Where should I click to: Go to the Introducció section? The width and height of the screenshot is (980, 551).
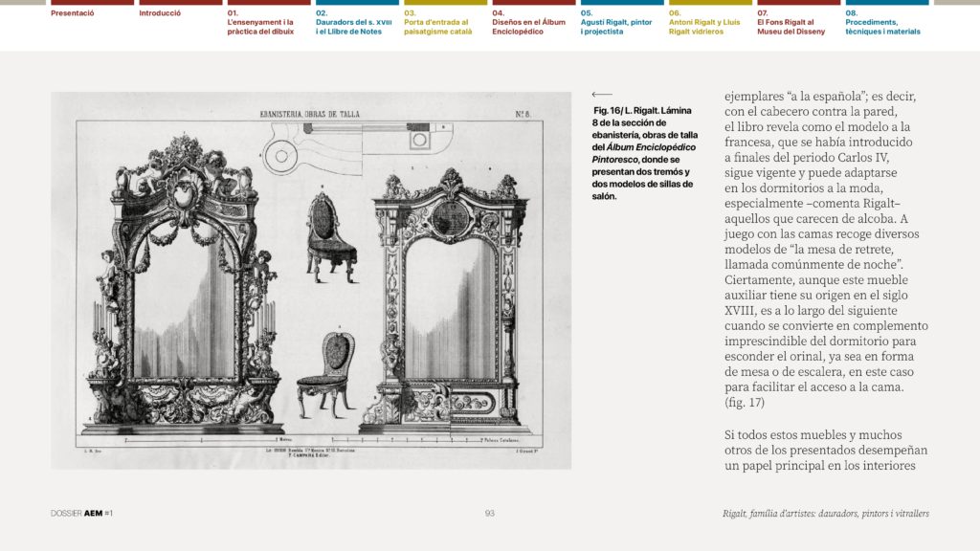pos(160,14)
